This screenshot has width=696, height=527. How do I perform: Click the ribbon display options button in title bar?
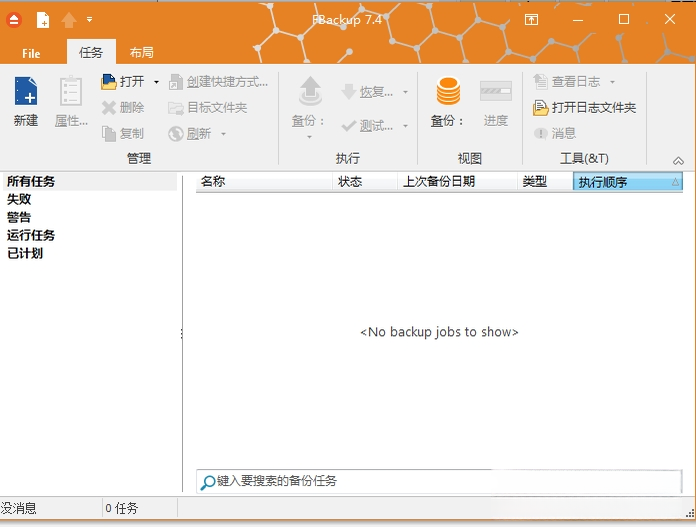531,20
